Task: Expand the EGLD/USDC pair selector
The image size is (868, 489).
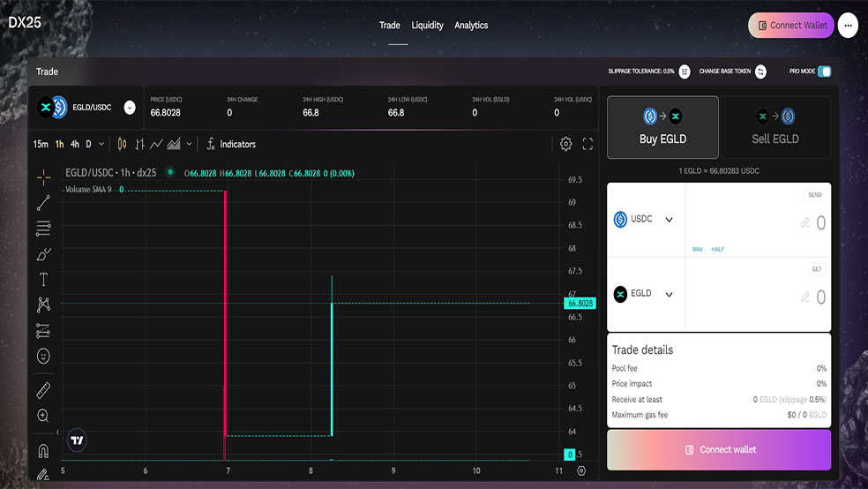Action: click(130, 108)
